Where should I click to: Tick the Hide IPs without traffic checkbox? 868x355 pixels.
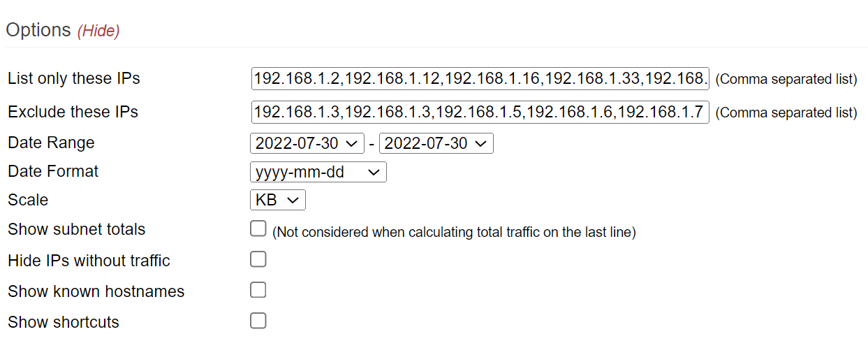click(x=258, y=259)
